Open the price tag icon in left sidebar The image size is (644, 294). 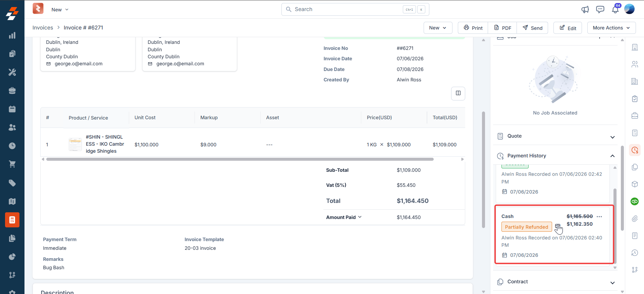(x=12, y=183)
